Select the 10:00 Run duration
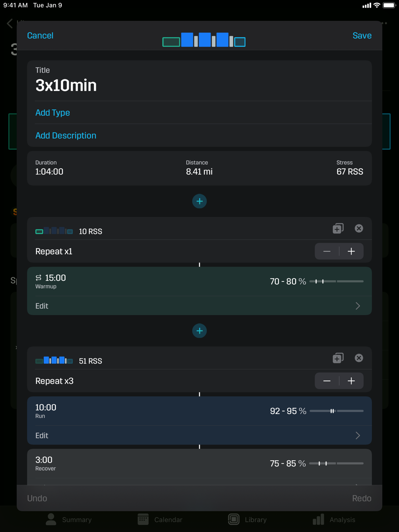This screenshot has height=532, width=399. [x=46, y=407]
